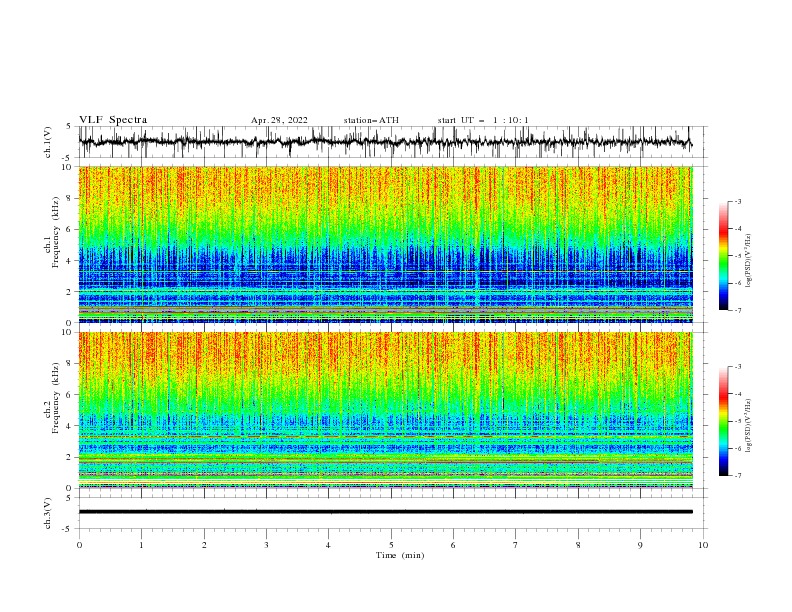792x612 pixels.
Task: Click time axis tick label "8"
Action: pyautogui.click(x=578, y=545)
